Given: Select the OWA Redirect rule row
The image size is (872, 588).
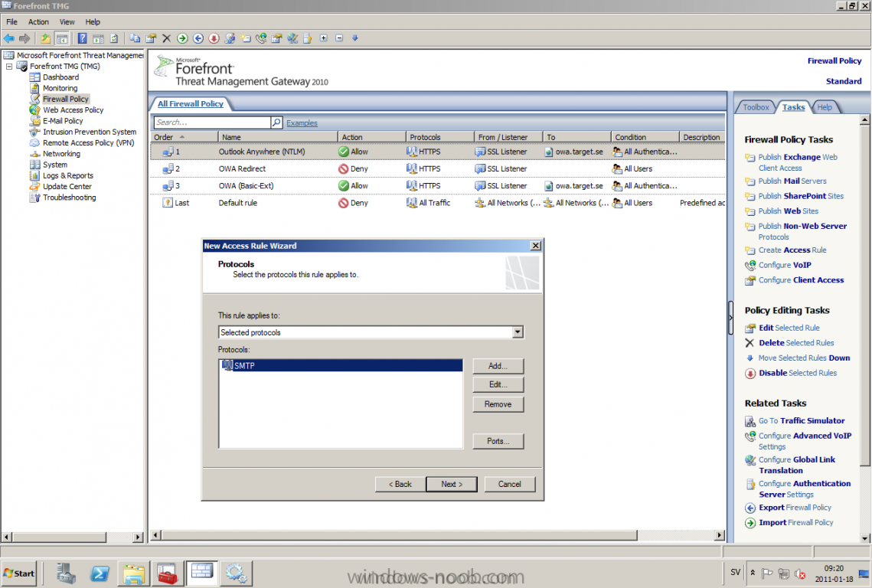Looking at the screenshot, I should click(438, 168).
